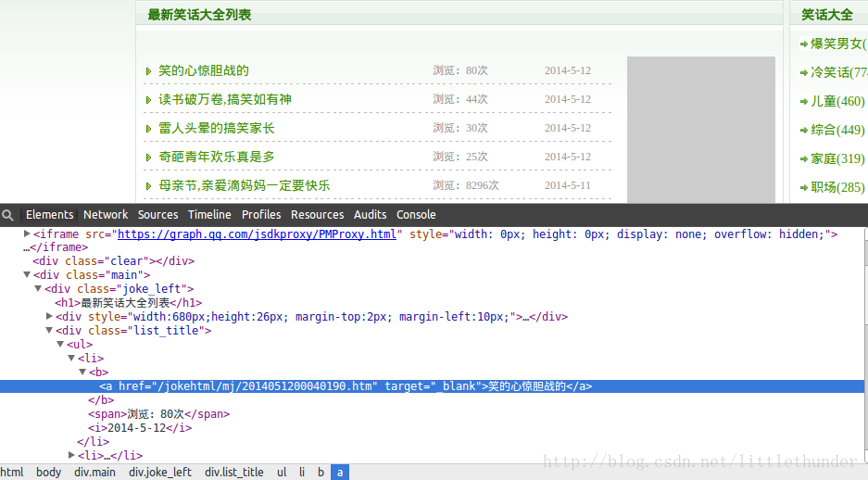Open the Network panel tab

click(106, 214)
